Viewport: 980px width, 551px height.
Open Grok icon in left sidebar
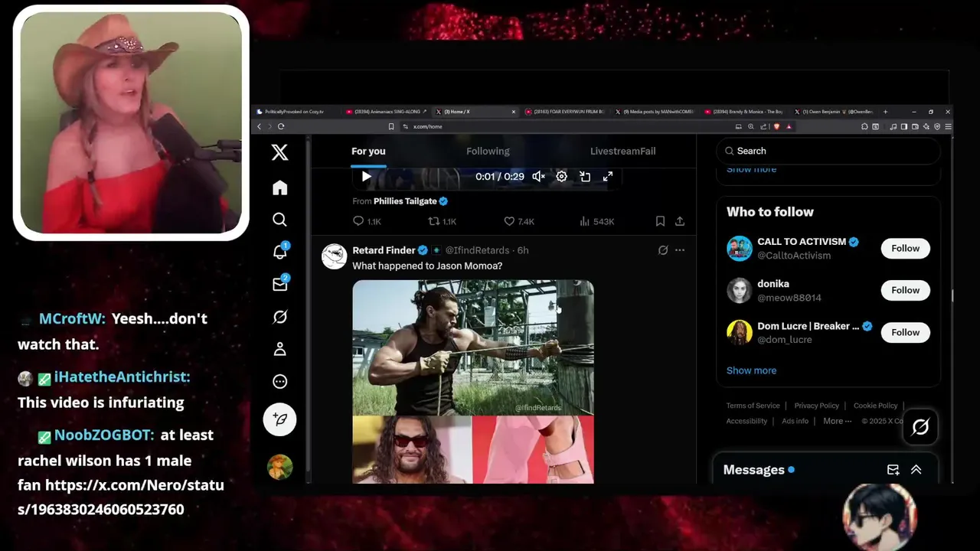[x=279, y=317]
